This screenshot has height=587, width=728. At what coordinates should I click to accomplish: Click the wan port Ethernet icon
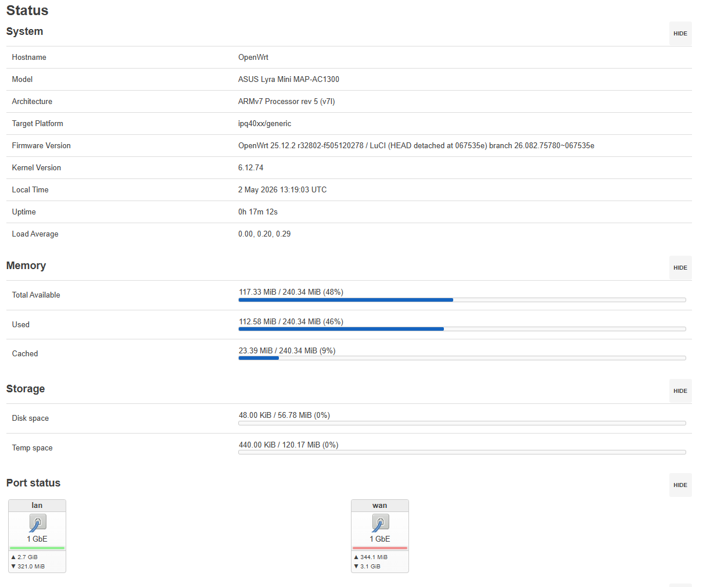click(380, 523)
